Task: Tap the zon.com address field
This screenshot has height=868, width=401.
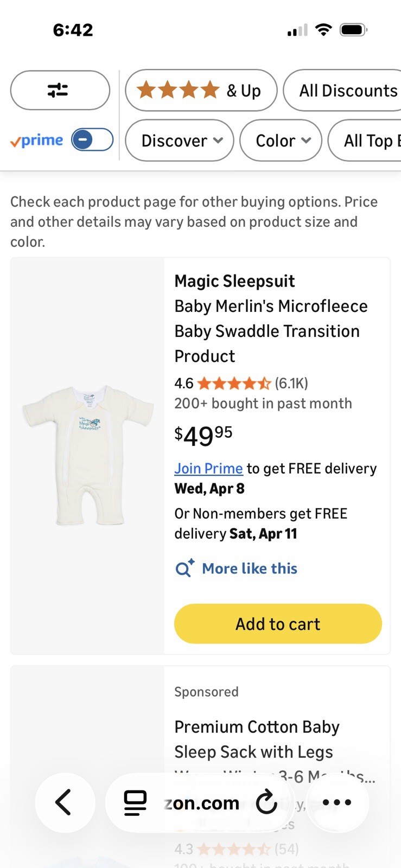Action: pos(202,803)
